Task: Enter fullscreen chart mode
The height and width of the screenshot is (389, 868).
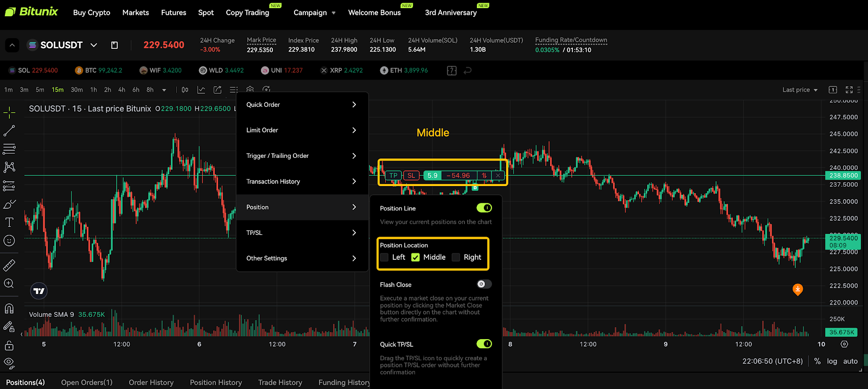Action: click(x=849, y=90)
